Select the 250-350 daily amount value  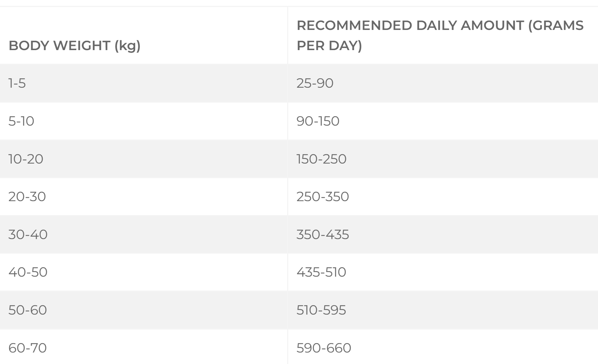click(323, 197)
